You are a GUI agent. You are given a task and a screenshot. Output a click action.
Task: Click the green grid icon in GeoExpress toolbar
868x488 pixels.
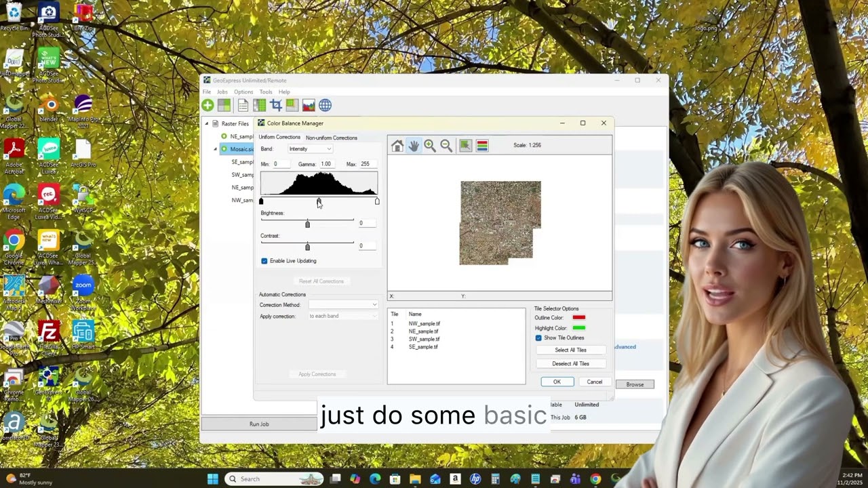click(x=259, y=105)
